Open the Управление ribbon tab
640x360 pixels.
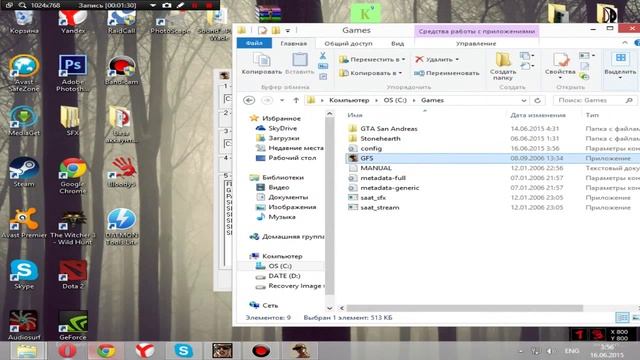pos(476,43)
